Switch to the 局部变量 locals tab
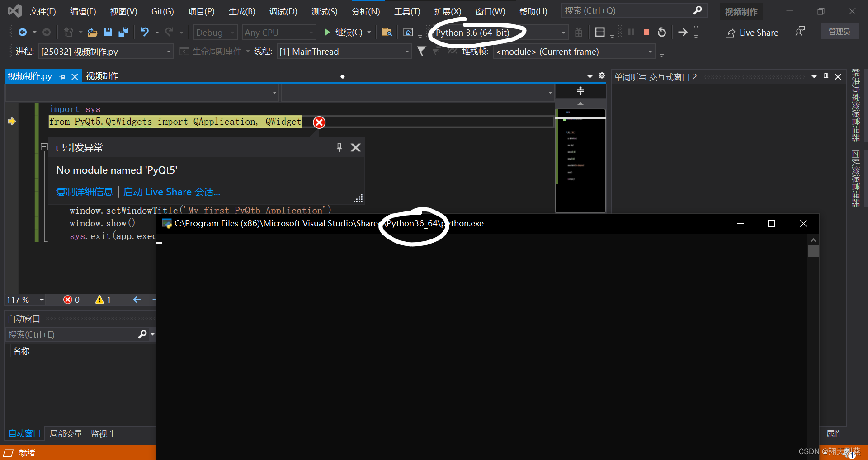This screenshot has width=868, height=460. [x=66, y=434]
